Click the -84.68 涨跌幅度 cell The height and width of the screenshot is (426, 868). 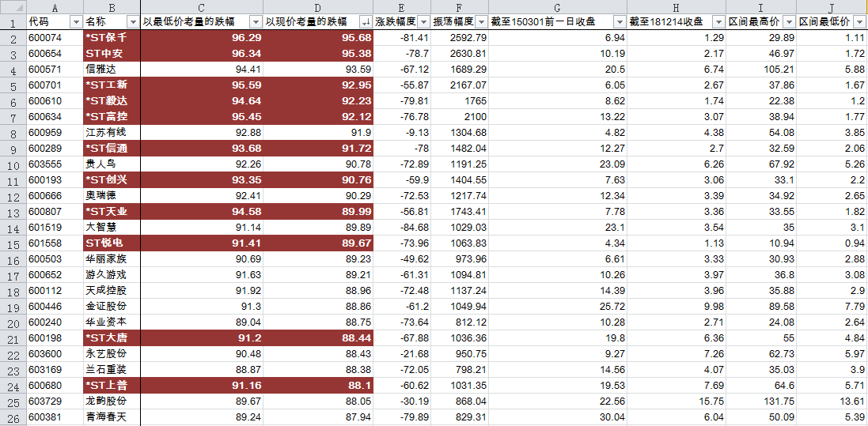pyautogui.click(x=402, y=228)
